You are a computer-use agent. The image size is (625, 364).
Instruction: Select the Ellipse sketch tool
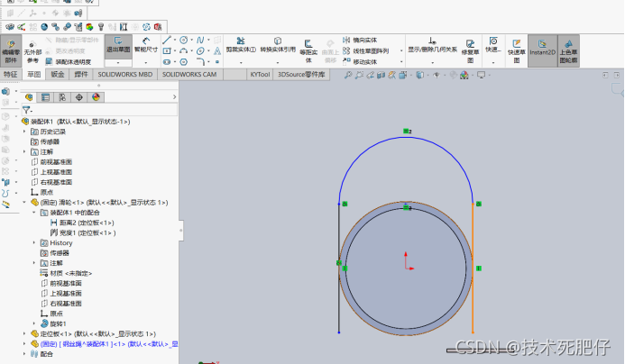(200, 51)
